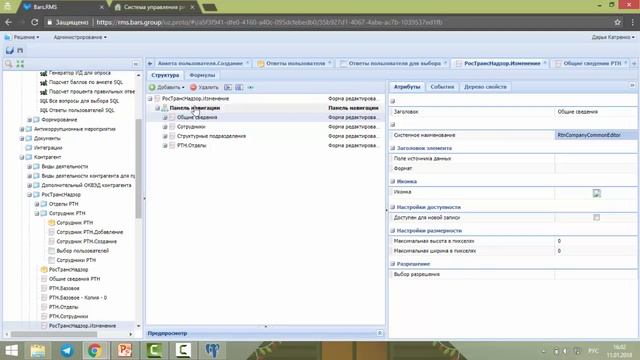640x360 pixels.
Task: Expand the Виды деятельности folder
Action: (29, 167)
